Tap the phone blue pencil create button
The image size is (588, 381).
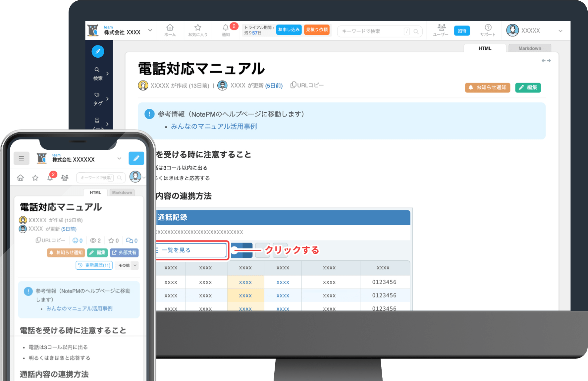tap(136, 158)
